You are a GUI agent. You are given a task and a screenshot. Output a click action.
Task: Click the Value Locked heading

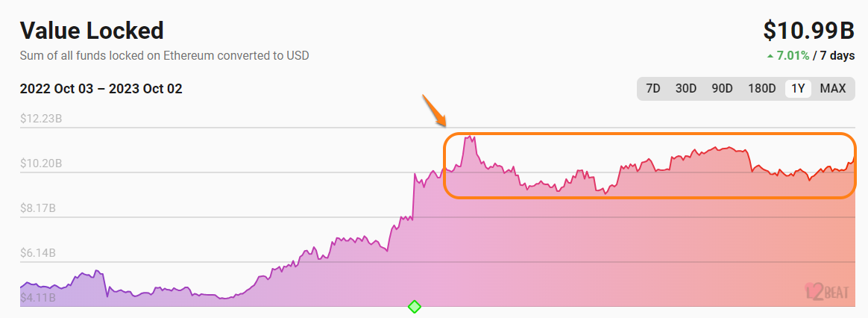(x=92, y=31)
